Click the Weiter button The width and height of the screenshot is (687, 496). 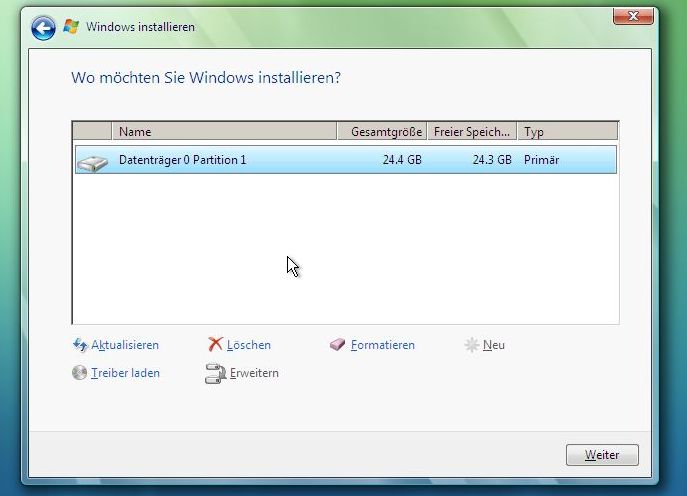click(602, 455)
